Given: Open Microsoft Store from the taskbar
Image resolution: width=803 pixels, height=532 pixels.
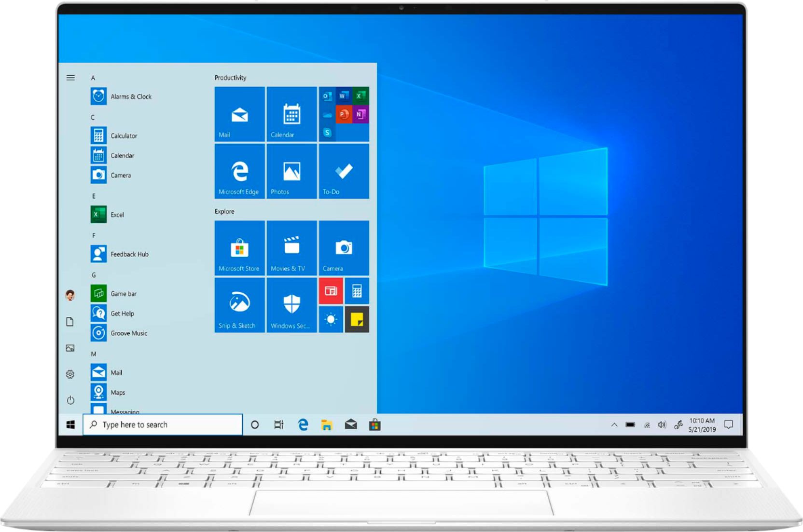Looking at the screenshot, I should [x=375, y=424].
